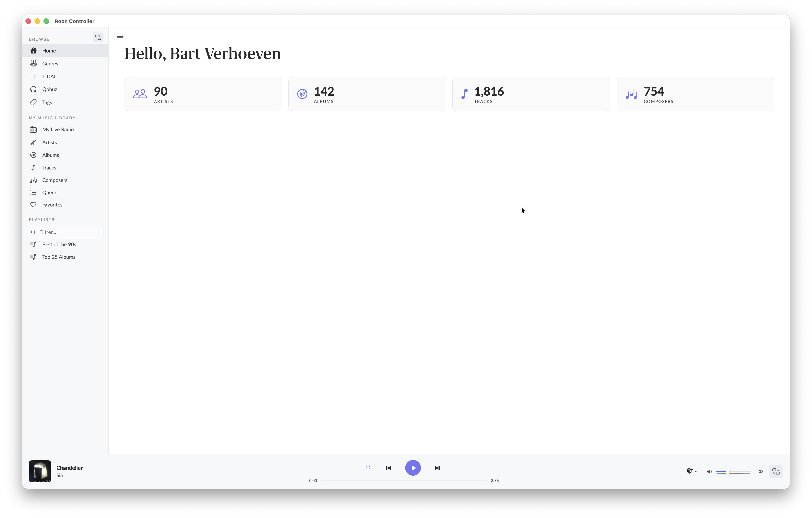Viewport: 812px width, 518px height.
Task: Show the play Queue
Action: tap(50, 193)
